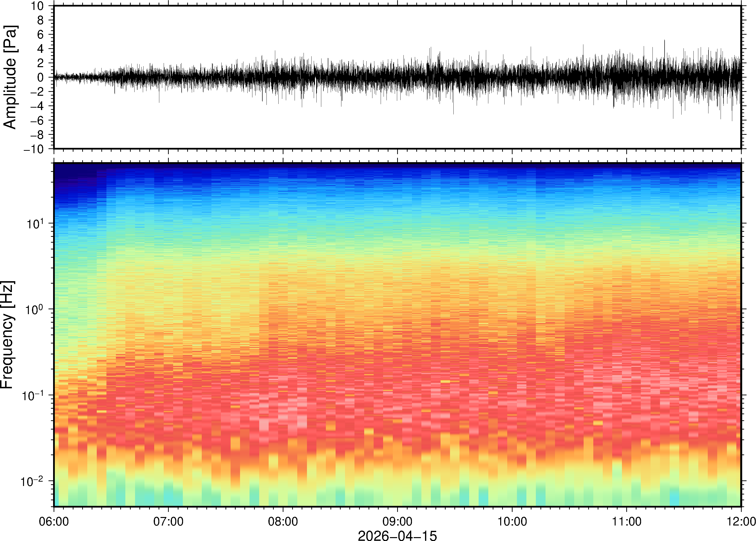Viewport: 756px width, 541px height.
Task: Click the 11:00 time axis label
Action: click(626, 521)
